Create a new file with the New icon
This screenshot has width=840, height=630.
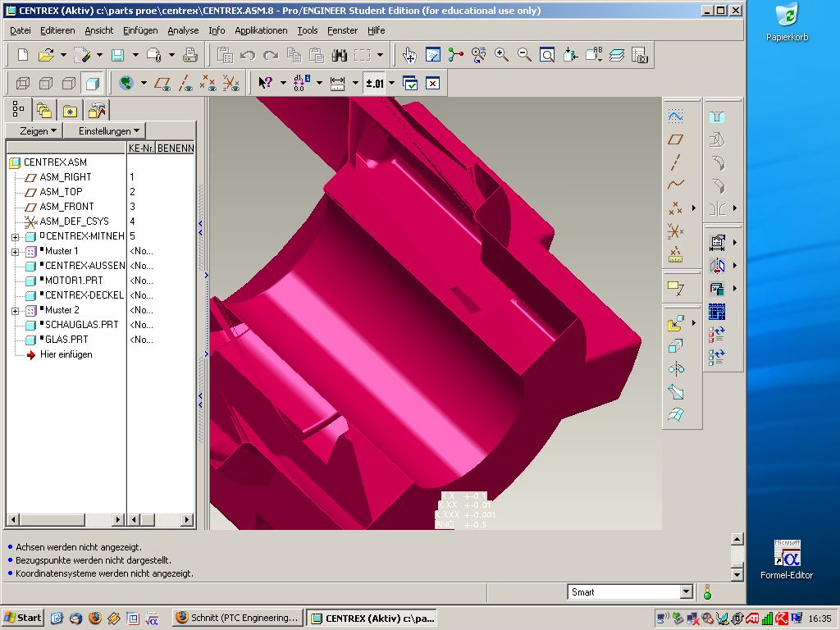(x=22, y=55)
